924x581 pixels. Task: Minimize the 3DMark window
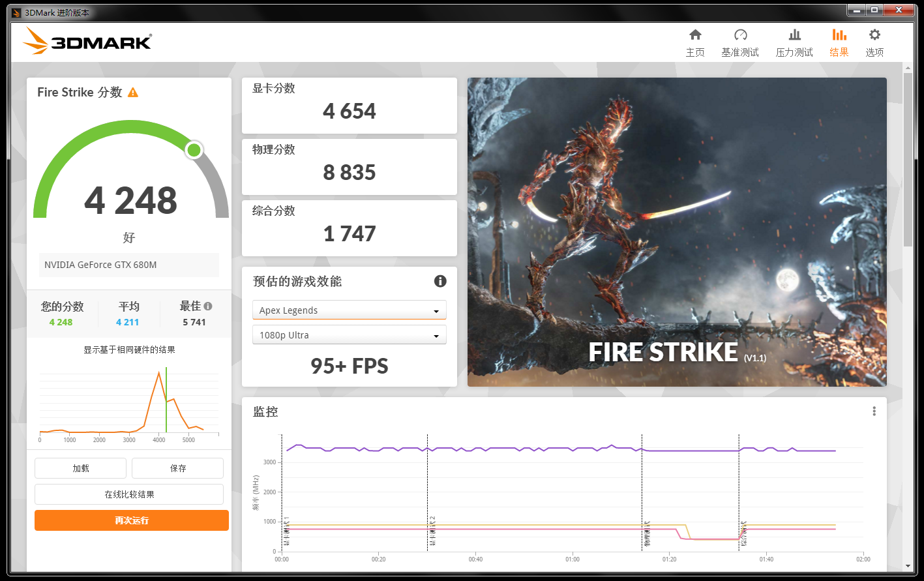coord(857,10)
